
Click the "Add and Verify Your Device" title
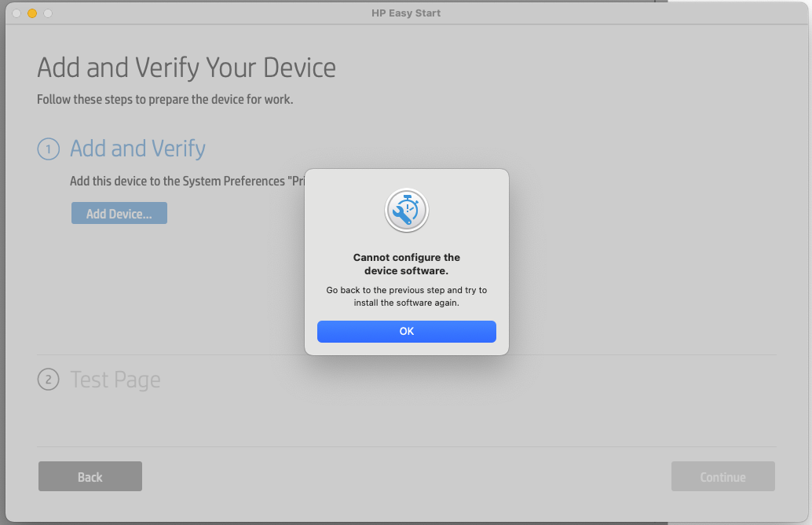(x=186, y=68)
